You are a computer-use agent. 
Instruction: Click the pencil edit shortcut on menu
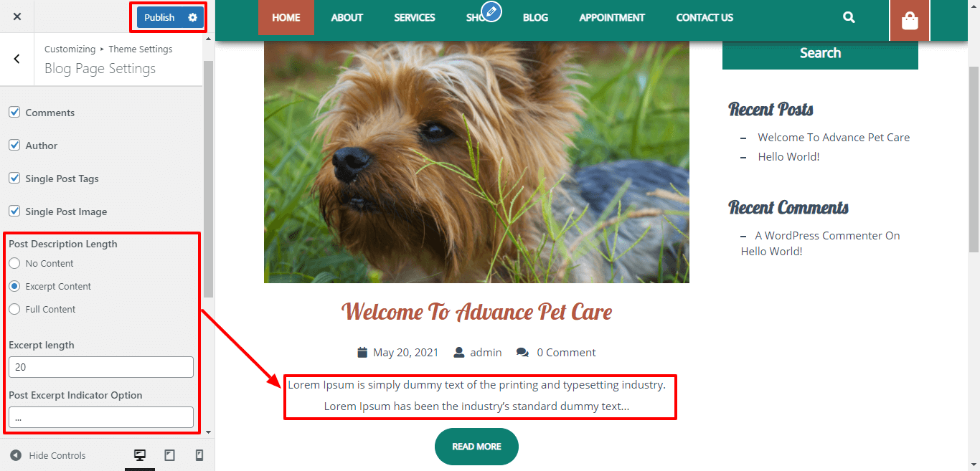(x=491, y=11)
